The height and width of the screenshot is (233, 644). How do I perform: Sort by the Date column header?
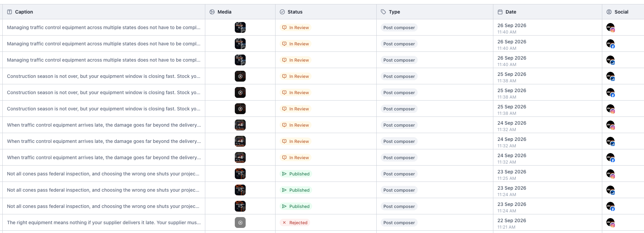click(x=511, y=12)
